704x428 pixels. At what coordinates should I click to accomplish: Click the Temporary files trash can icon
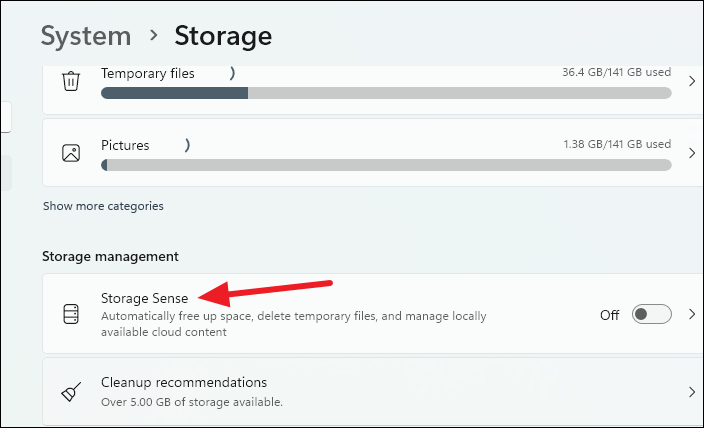tap(71, 81)
